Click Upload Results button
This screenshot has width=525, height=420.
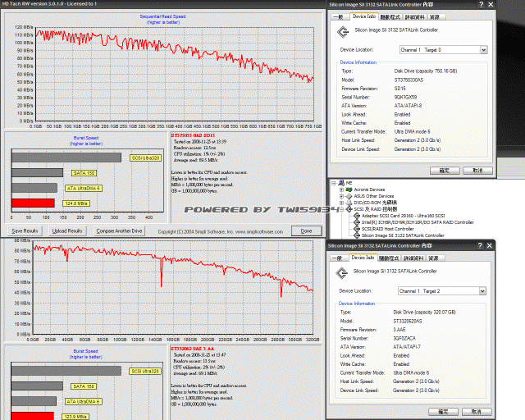(x=67, y=231)
